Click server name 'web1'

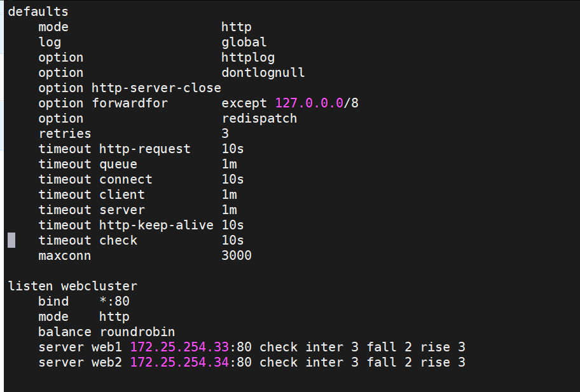coord(107,348)
